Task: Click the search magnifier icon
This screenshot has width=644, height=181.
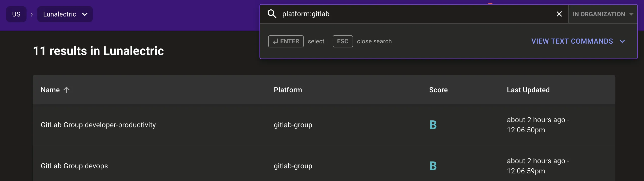Action: 272,14
